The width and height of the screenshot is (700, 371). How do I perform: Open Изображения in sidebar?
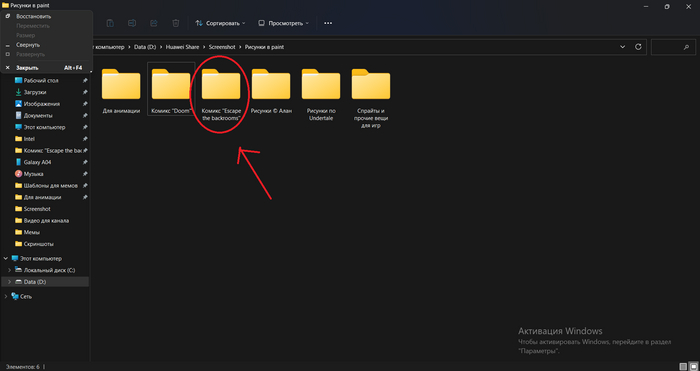point(42,104)
